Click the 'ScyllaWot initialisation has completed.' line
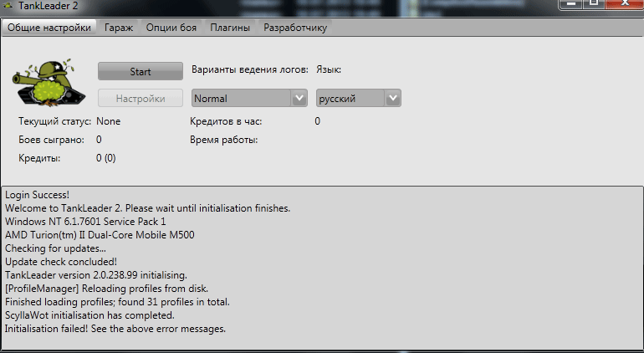This screenshot has height=353, width=644. [x=90, y=315]
